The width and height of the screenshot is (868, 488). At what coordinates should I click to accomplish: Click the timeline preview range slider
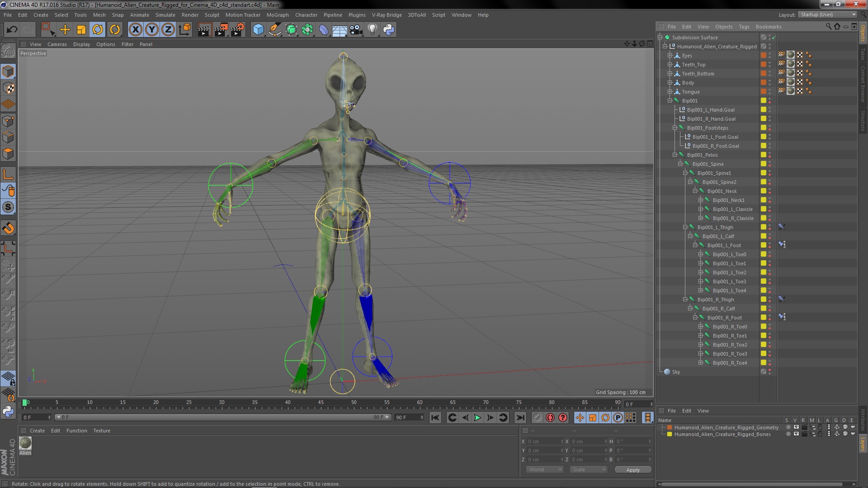[223, 418]
